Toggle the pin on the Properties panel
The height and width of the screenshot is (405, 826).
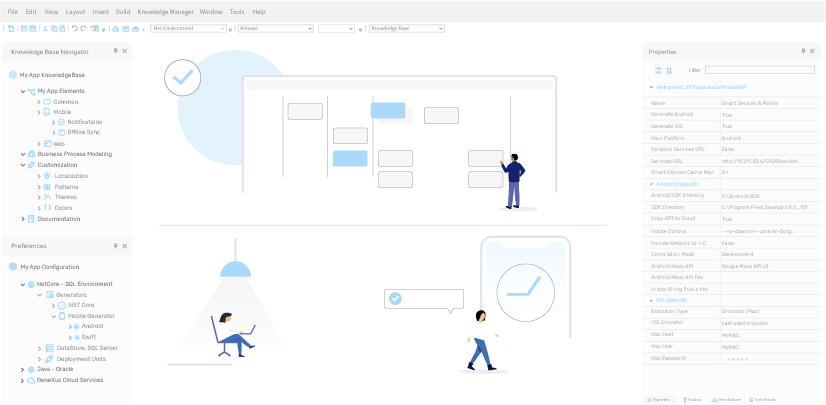(802, 51)
